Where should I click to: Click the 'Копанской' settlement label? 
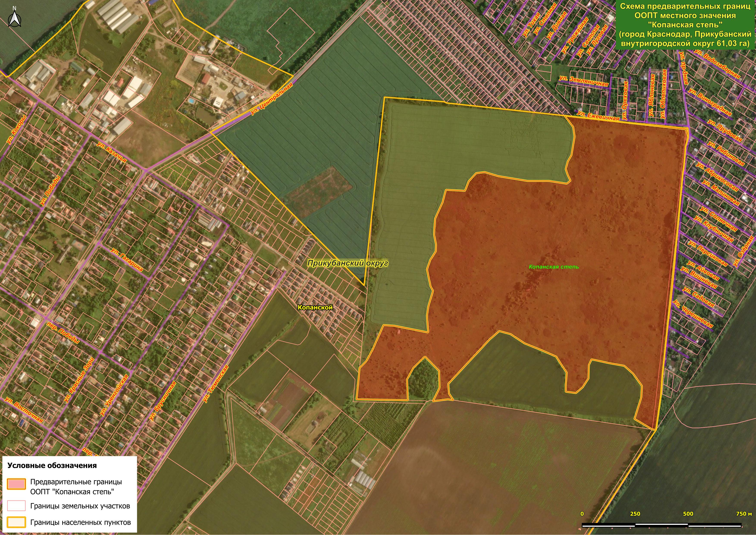315,307
